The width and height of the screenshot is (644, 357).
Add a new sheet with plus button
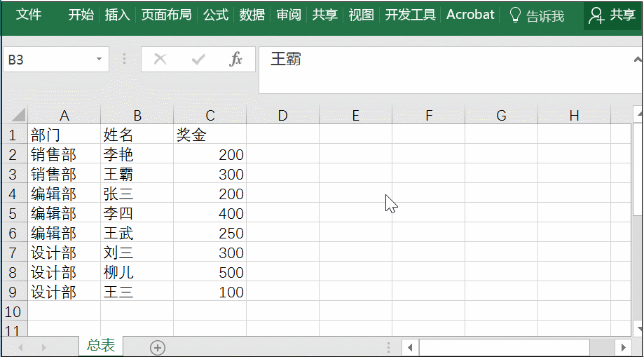tap(157, 348)
